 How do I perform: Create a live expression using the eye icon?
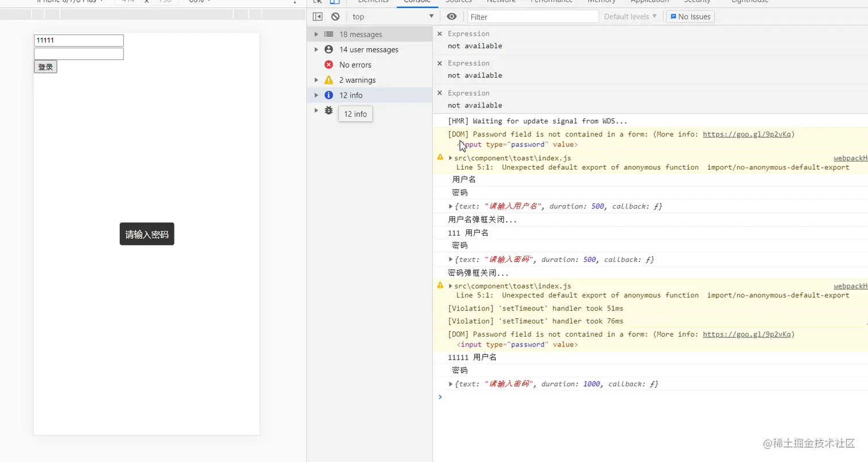(x=452, y=17)
